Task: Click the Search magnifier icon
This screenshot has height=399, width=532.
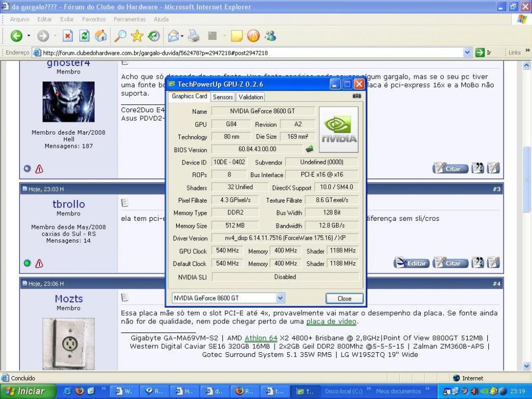Action: 120,36
